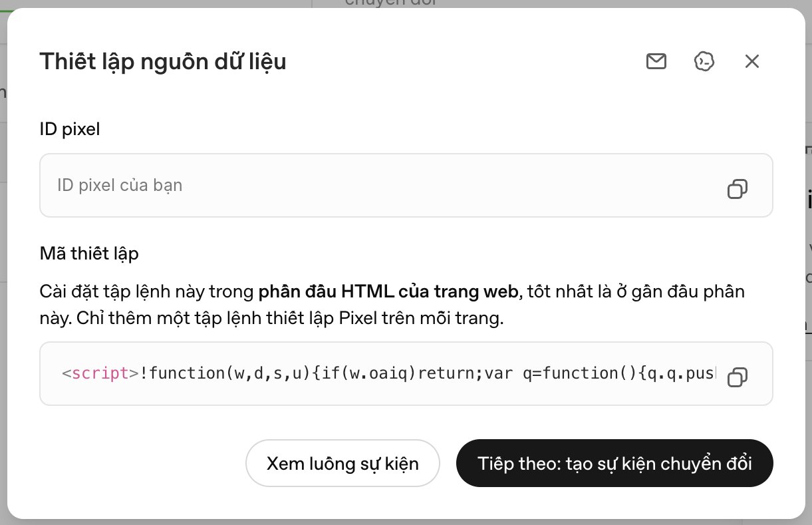Click Tiếp theo: tạo sự kiện chuyển đổi
Viewport: 812px width, 525px height.
click(614, 463)
